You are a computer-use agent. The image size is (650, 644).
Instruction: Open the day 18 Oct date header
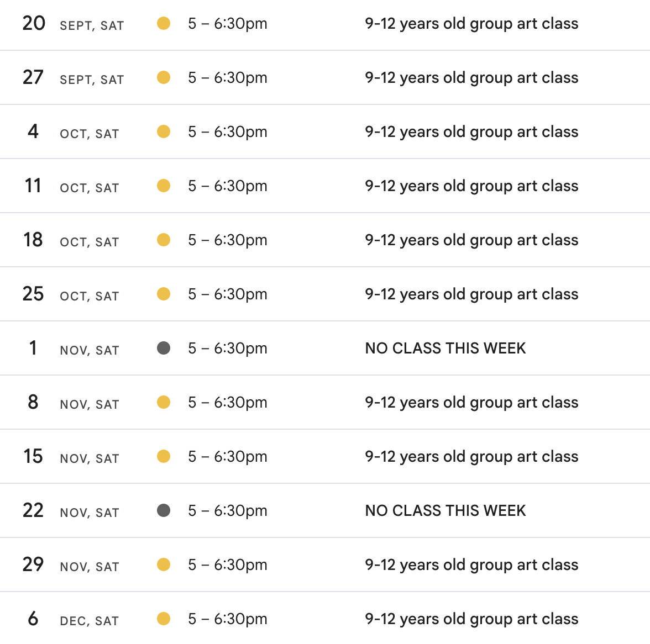click(x=33, y=240)
